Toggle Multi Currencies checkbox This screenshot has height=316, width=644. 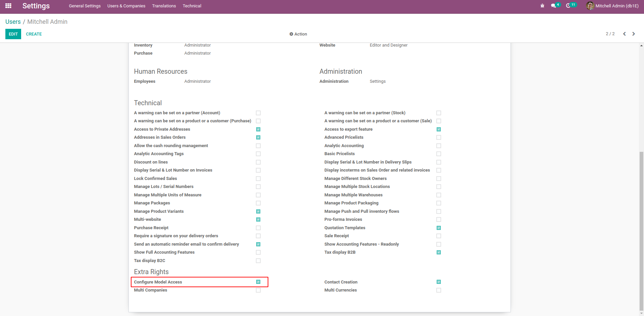(439, 290)
